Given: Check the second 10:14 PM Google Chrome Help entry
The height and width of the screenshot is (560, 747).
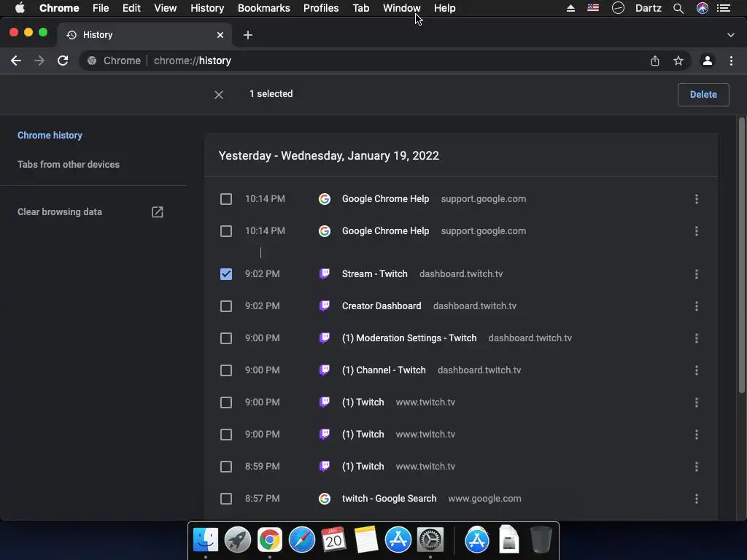Looking at the screenshot, I should (226, 231).
